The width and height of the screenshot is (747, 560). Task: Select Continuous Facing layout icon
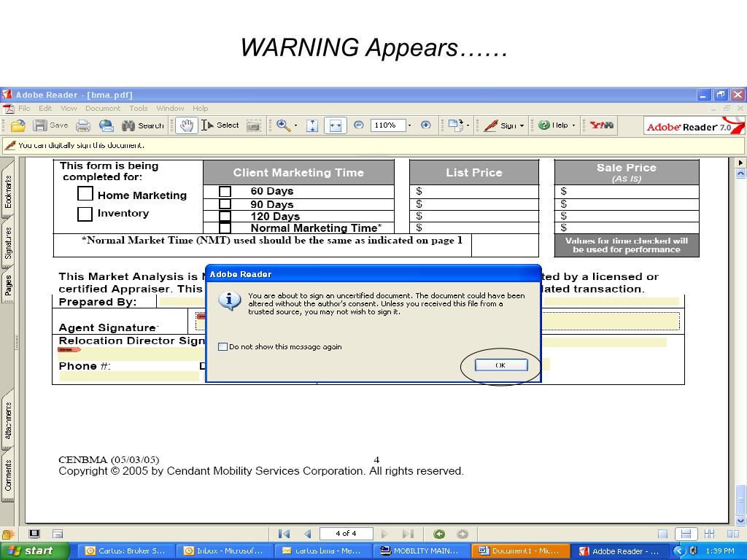point(709,534)
